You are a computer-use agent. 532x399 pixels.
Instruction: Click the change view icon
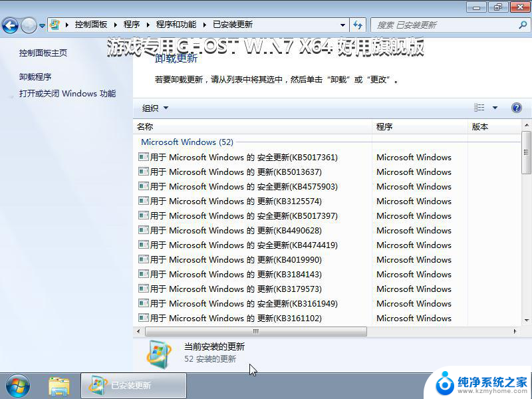(x=479, y=108)
